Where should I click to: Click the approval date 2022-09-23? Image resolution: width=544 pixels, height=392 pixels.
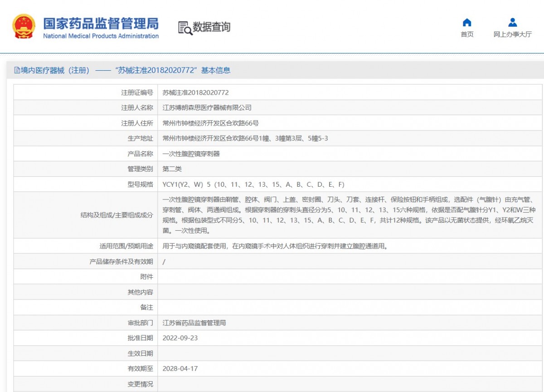180,338
